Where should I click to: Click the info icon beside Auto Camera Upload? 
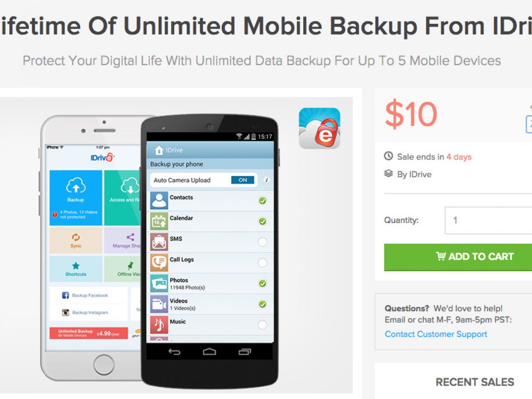[266, 180]
